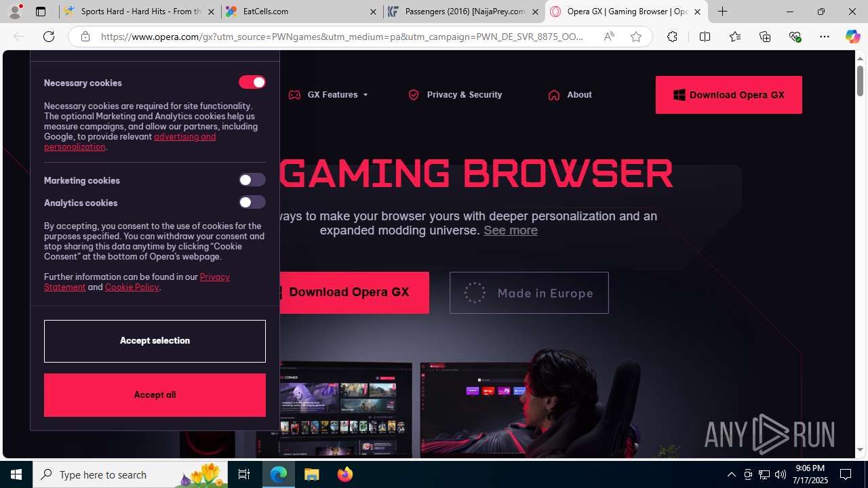The width and height of the screenshot is (868, 488).
Task: Turn on Read aloud icon
Action: click(x=609, y=37)
